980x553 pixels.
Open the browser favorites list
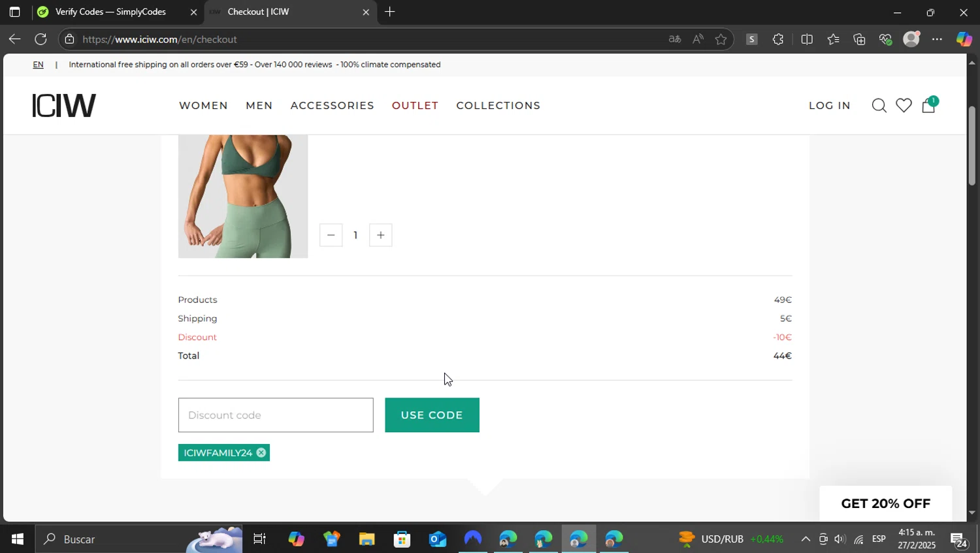[x=833, y=39]
